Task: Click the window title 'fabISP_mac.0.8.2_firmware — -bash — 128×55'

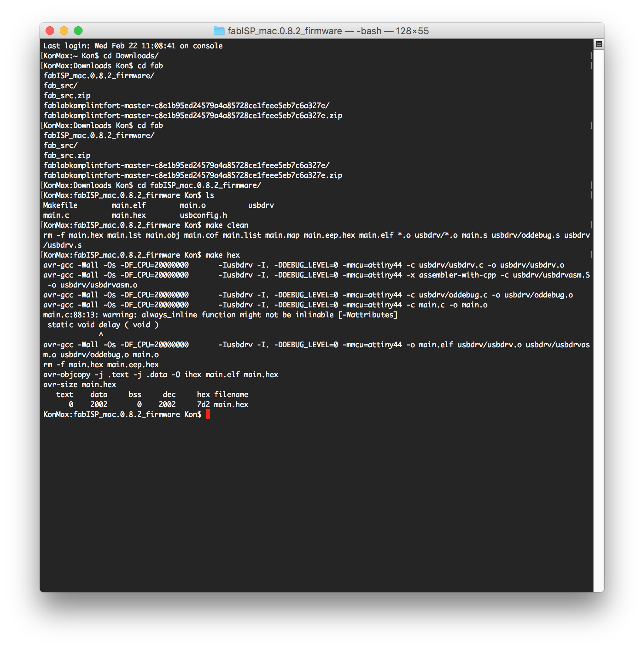Action: [328, 31]
